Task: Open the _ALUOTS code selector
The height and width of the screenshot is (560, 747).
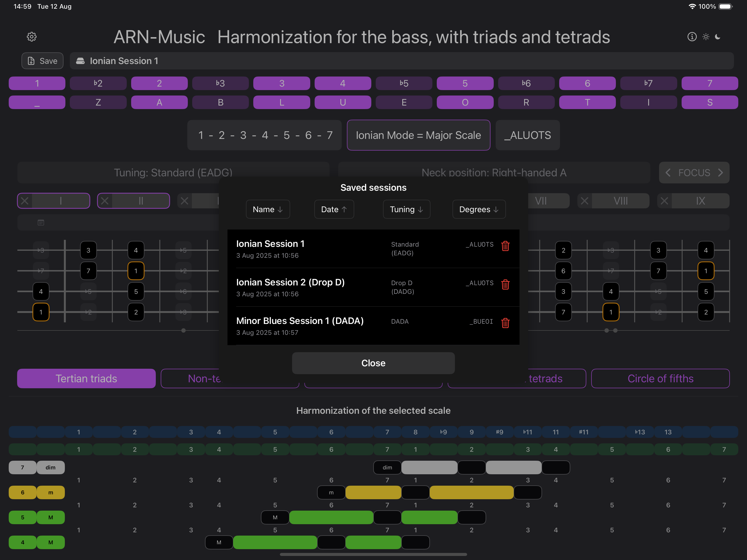Action: 527,135
